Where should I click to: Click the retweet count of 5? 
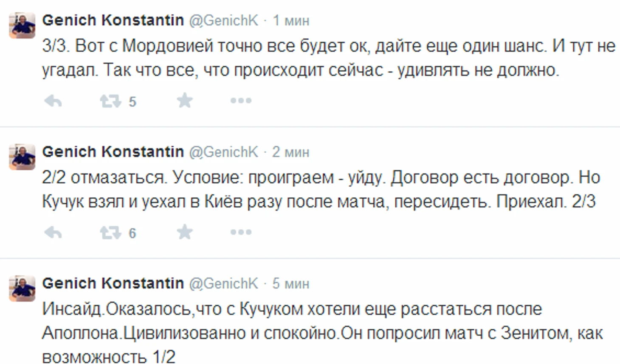132,101
